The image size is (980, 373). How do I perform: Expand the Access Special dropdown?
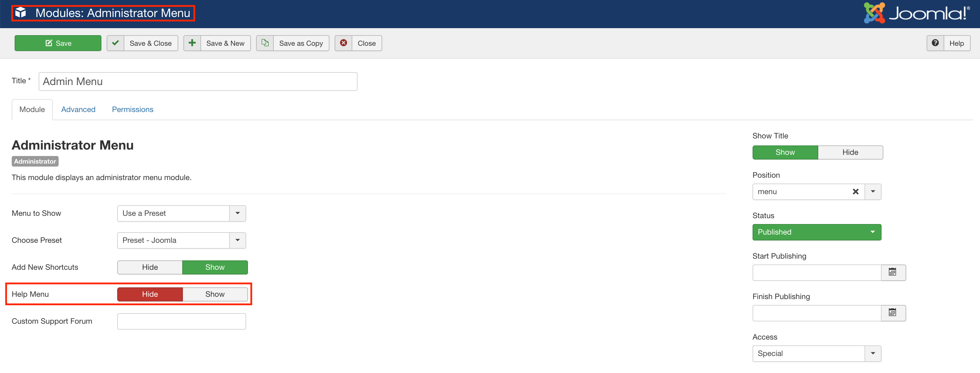(x=872, y=353)
